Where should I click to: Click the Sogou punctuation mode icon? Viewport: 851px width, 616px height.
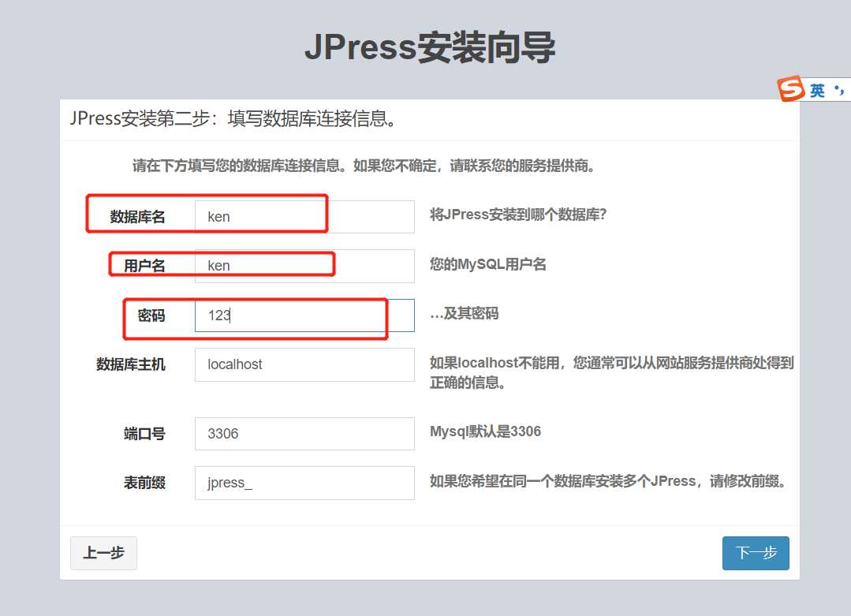[x=840, y=90]
